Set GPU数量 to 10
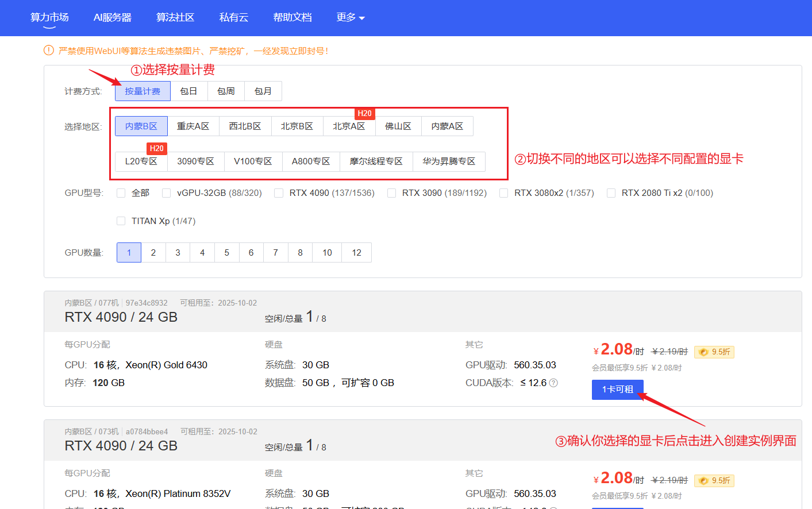Viewport: 812px width, 509px height. pos(327,253)
